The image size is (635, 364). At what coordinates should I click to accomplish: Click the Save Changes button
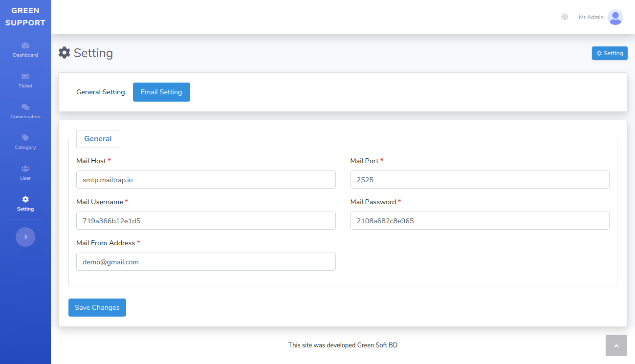pyautogui.click(x=97, y=307)
